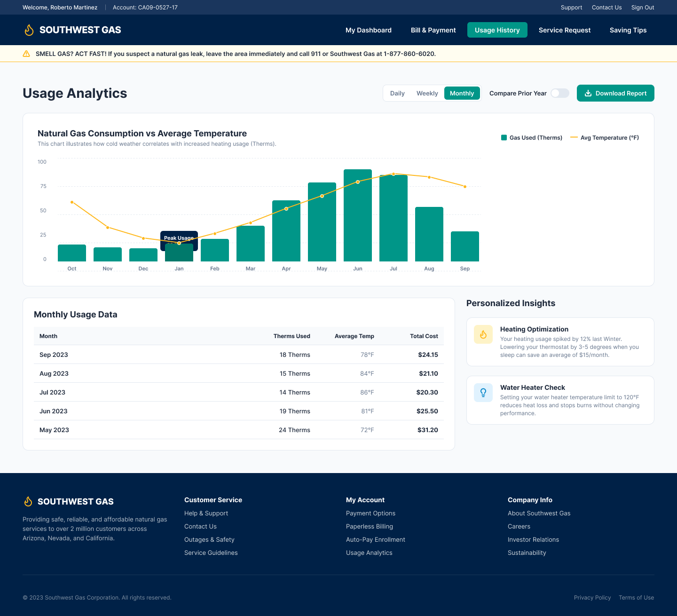677x616 pixels.
Task: Open Terms of Use link in footer
Action: [637, 598]
